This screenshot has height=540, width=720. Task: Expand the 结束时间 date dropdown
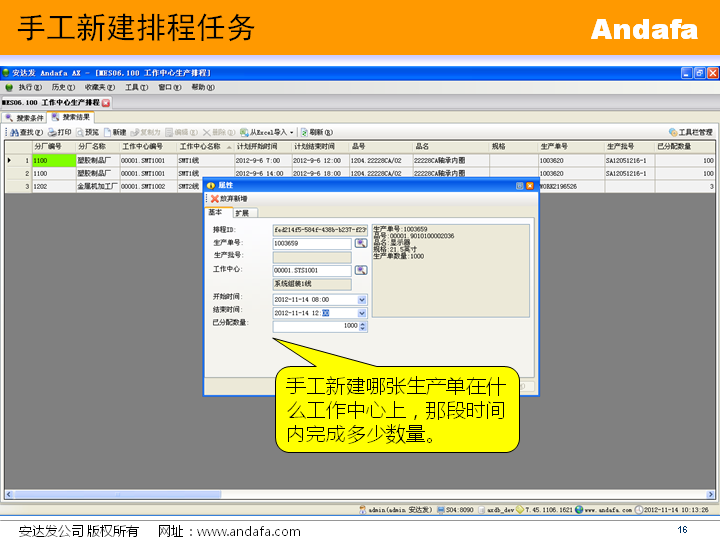(x=361, y=312)
